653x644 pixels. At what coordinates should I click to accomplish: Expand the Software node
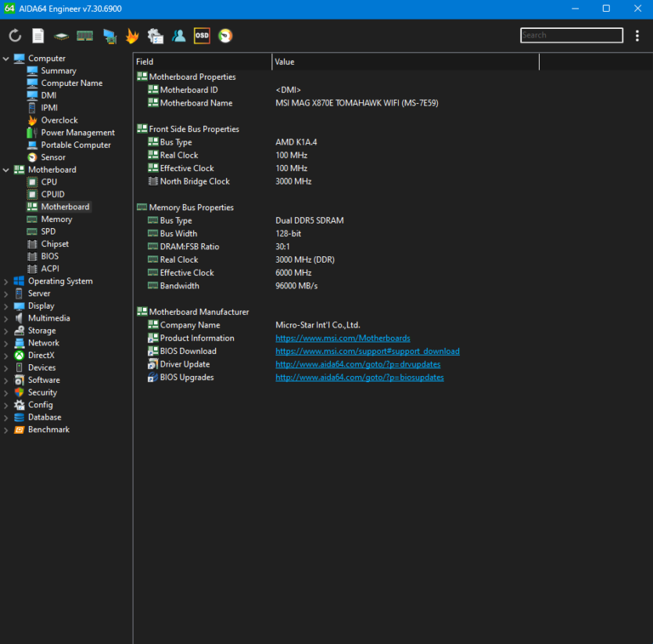pyautogui.click(x=5, y=381)
